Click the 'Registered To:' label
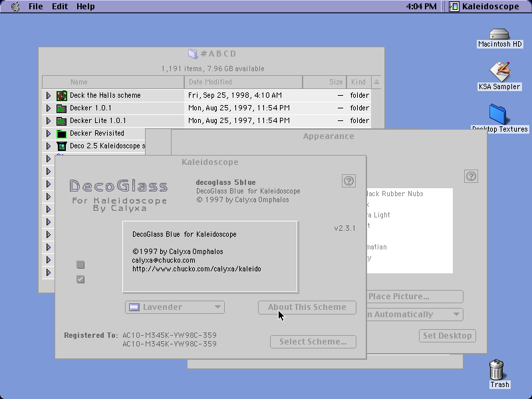Screen dimensions: 532x399 91,335
